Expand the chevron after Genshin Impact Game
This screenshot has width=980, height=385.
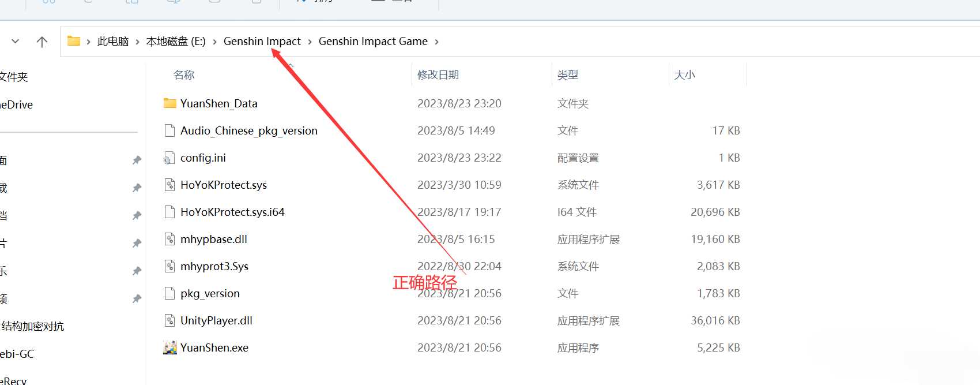point(436,42)
